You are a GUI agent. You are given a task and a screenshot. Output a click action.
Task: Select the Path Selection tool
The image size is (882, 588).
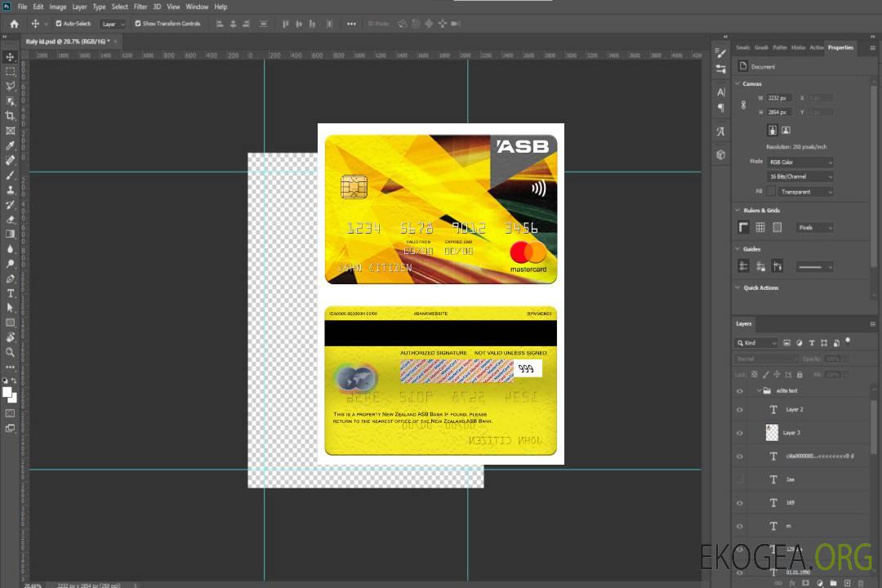10,308
